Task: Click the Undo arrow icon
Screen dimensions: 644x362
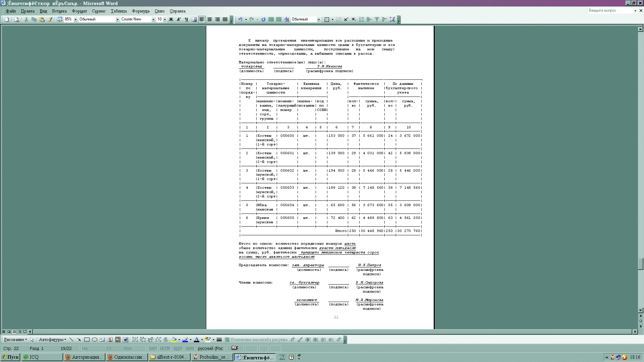Action: 240,19
